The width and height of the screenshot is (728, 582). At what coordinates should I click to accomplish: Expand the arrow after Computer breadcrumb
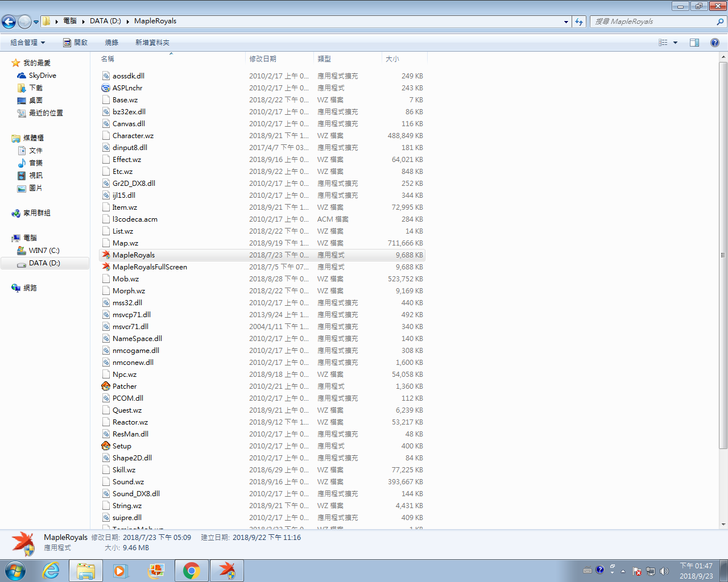coord(84,21)
